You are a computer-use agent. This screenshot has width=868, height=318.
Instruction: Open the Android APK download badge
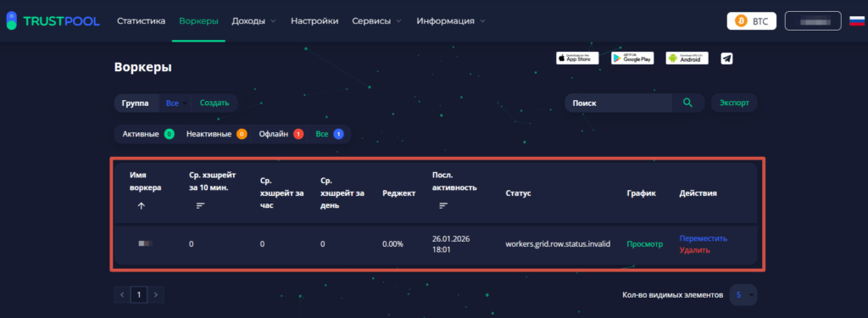(687, 59)
